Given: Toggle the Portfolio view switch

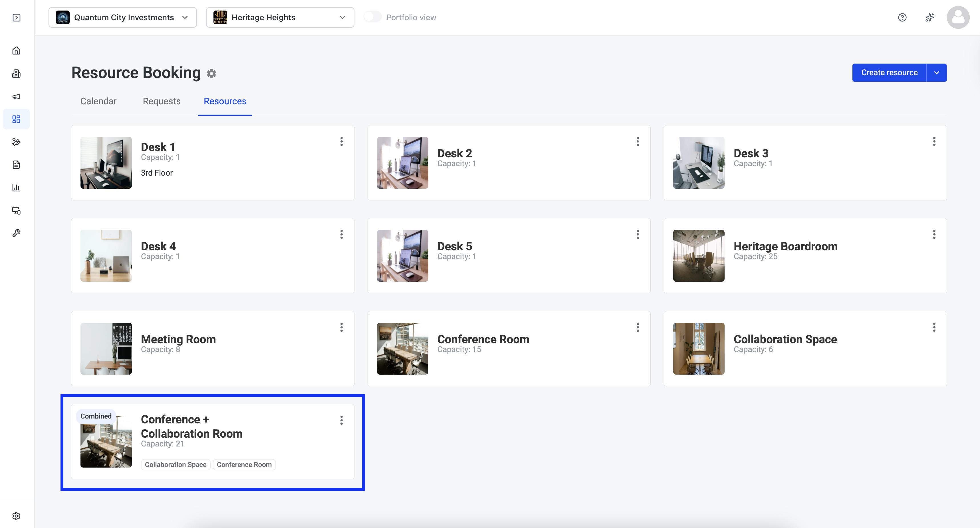Looking at the screenshot, I should 372,17.
